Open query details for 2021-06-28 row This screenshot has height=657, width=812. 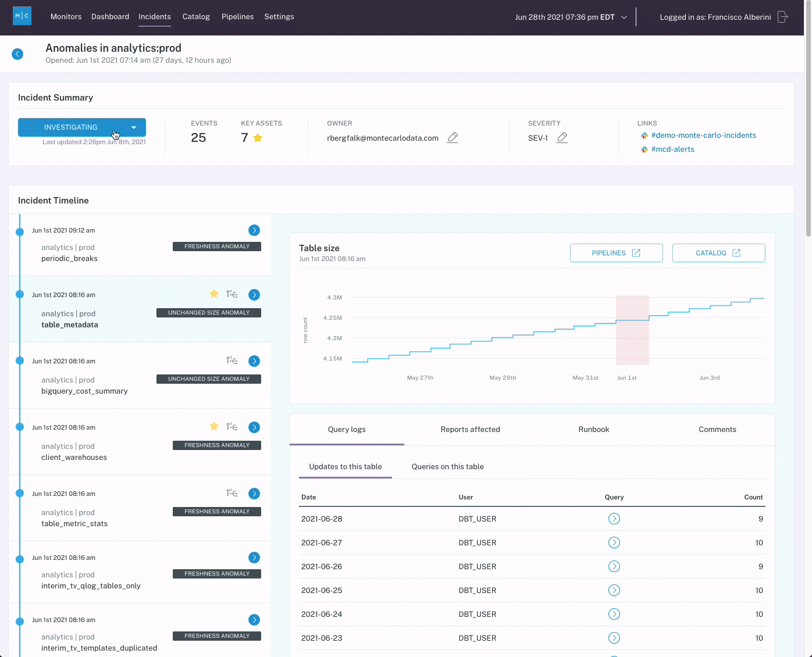click(x=614, y=519)
